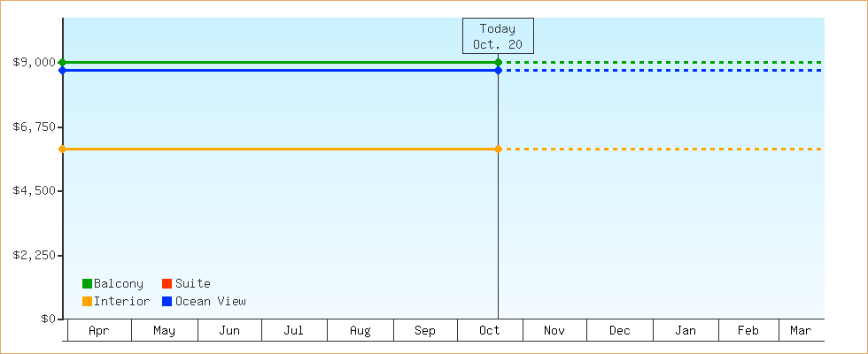Click the Oct month axis cell
The image size is (868, 354).
click(490, 331)
